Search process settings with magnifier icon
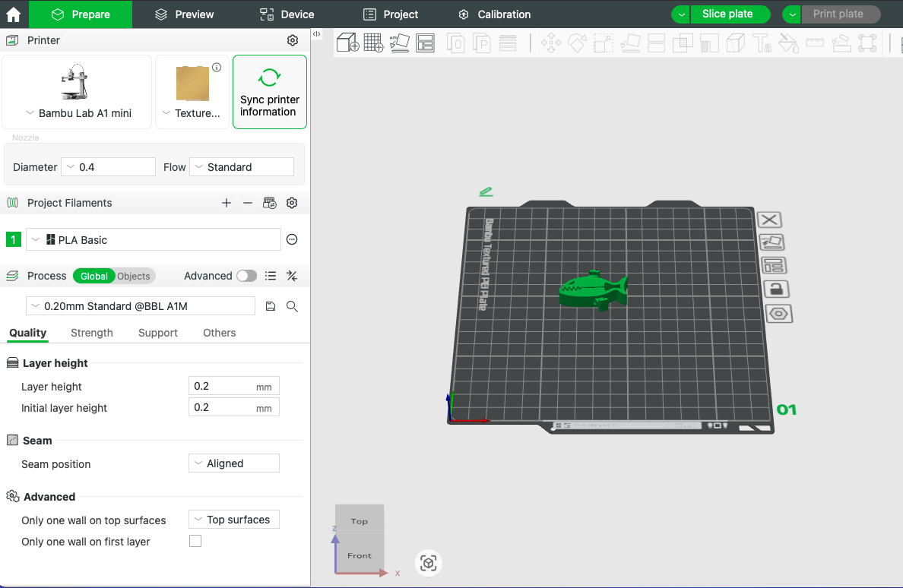Screen dimensions: 903x588 (x=292, y=306)
